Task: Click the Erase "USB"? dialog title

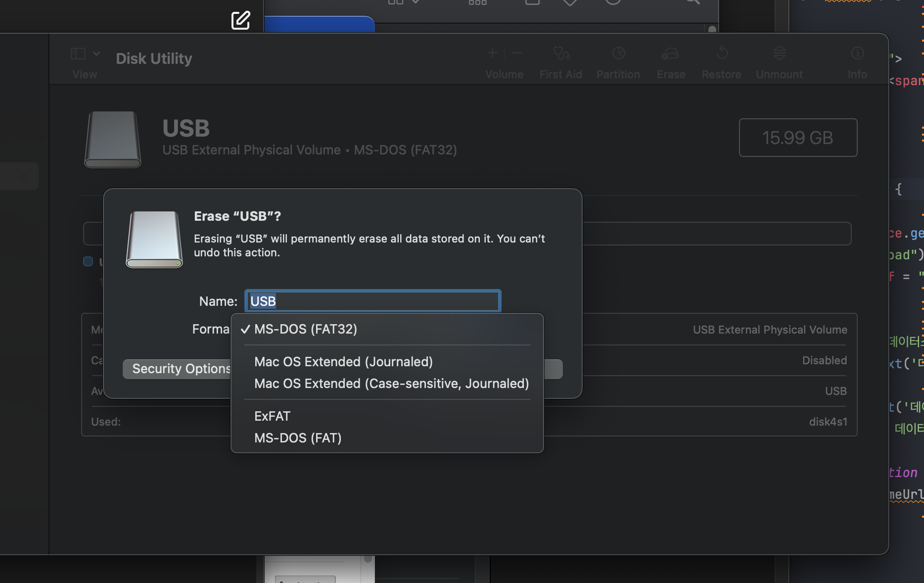Action: (x=237, y=216)
